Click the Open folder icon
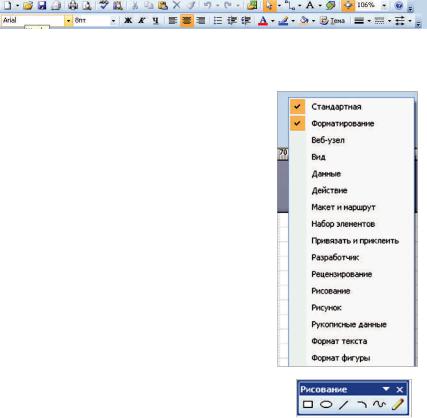Image resolution: width=427 pixels, height=418 pixels. pyautogui.click(x=28, y=5)
